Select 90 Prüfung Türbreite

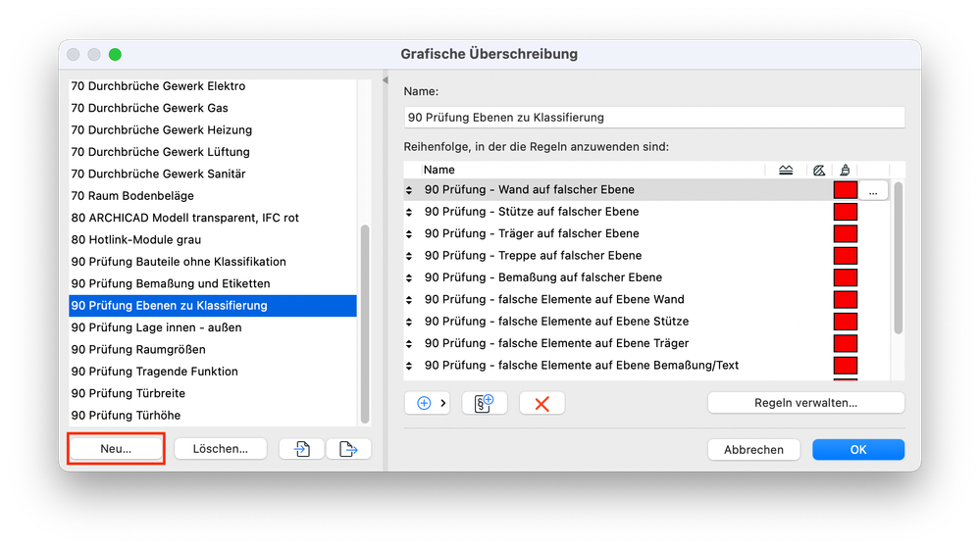(213, 393)
